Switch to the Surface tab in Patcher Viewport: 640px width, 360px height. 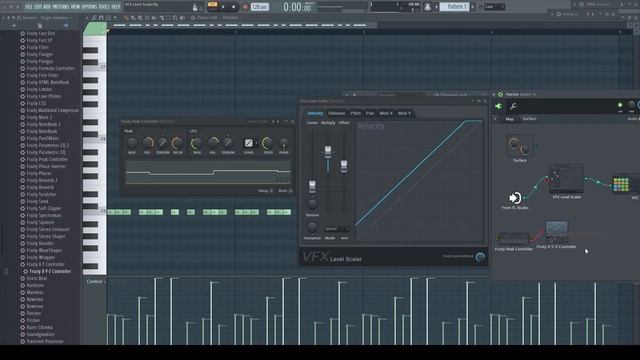coord(529,119)
